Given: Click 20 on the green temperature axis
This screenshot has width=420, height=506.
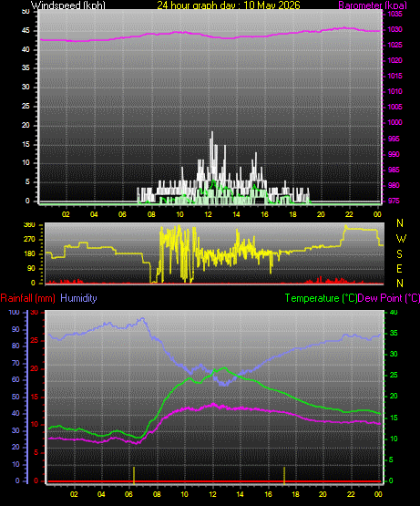Looking at the screenshot, I should tap(394, 396).
